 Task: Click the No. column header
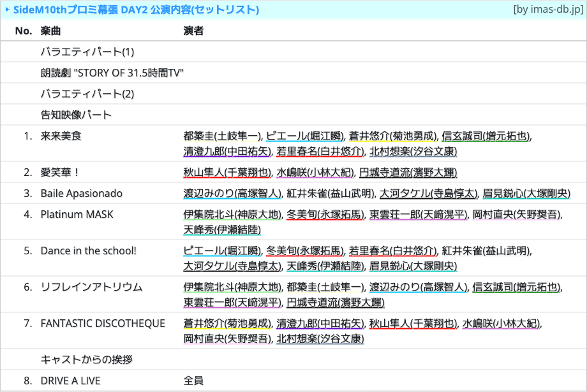24,31
